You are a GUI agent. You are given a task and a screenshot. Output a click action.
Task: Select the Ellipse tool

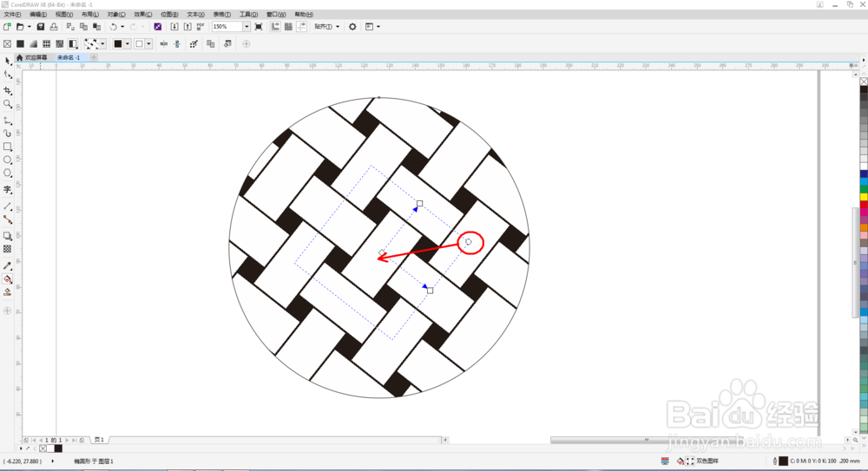pos(7,160)
